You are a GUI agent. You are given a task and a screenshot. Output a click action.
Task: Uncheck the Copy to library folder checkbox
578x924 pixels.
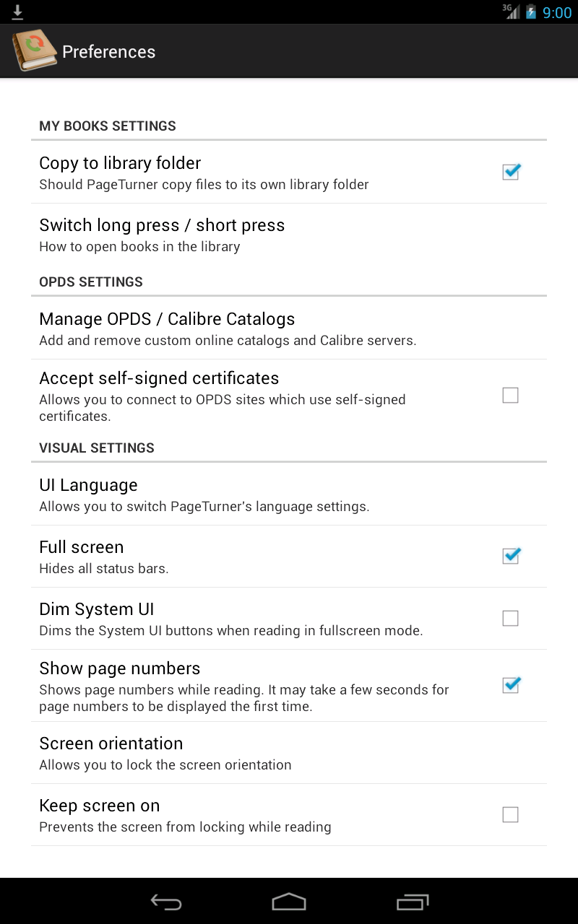511,172
